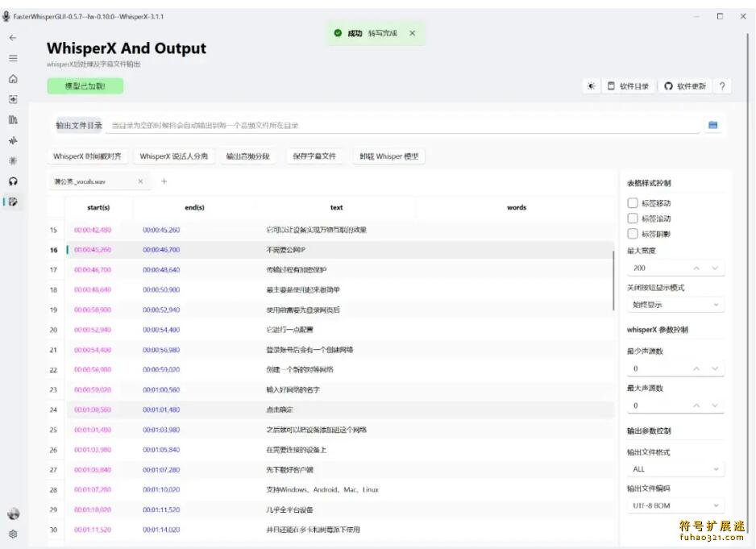The width and height of the screenshot is (756, 549).
Task: Close the vocals.wav tab
Action: pyautogui.click(x=140, y=181)
